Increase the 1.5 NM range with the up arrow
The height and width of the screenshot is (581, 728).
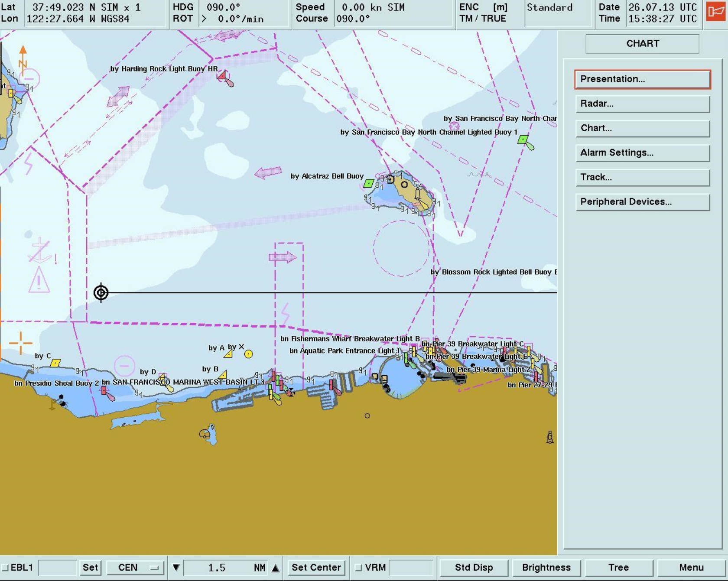coord(276,568)
